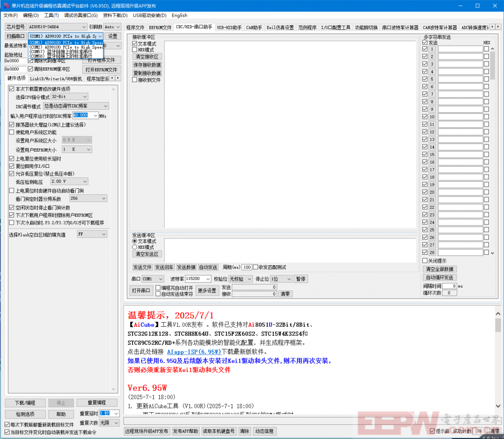
Task: Click the multi-string row 1 text field
Action: click(x=460, y=49)
